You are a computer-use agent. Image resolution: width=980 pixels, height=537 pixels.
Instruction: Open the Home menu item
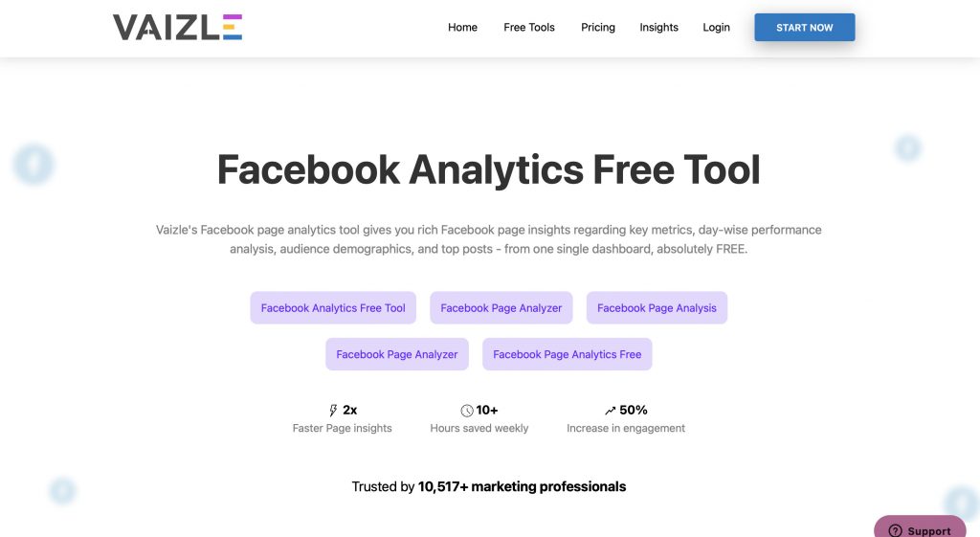[462, 28]
